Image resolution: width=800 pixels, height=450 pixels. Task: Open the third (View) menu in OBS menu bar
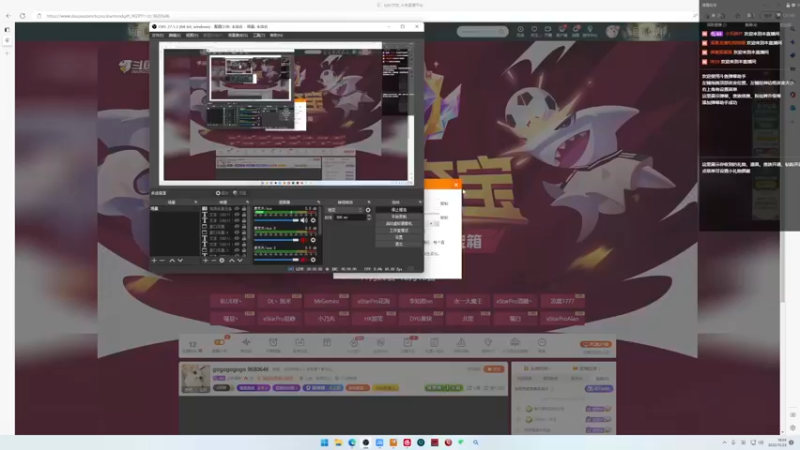[192, 35]
